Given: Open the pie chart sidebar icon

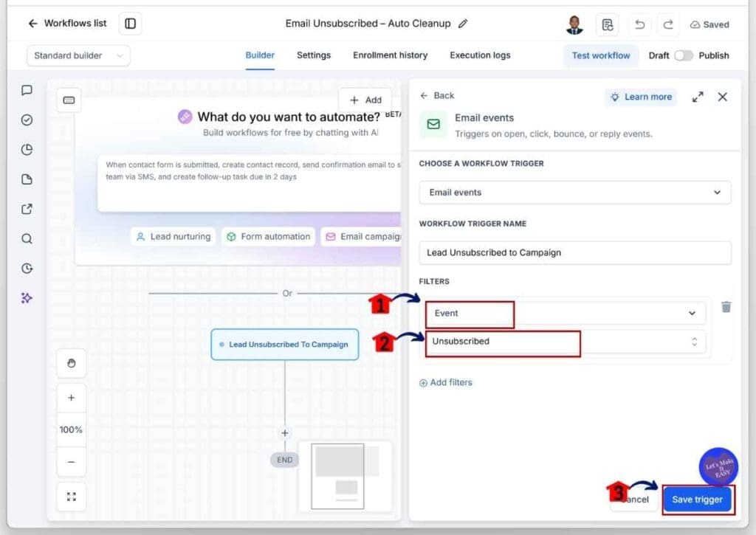Looking at the screenshot, I should pyautogui.click(x=27, y=149).
